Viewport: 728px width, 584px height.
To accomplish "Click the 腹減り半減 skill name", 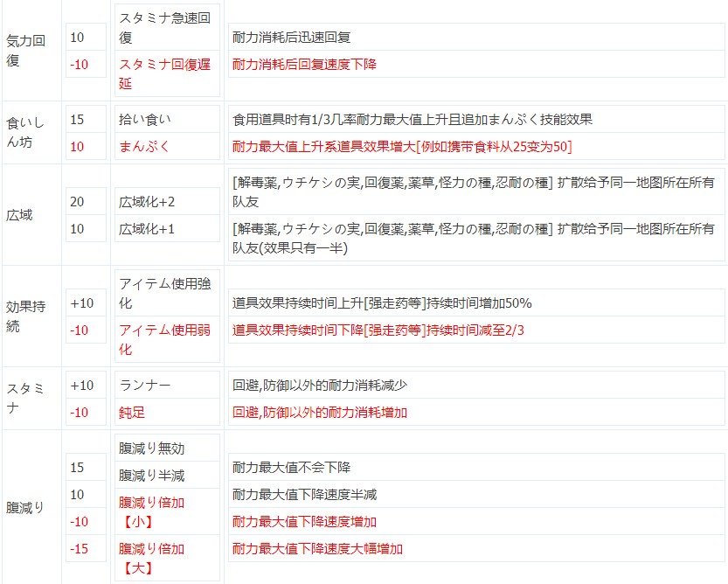I will [151, 476].
